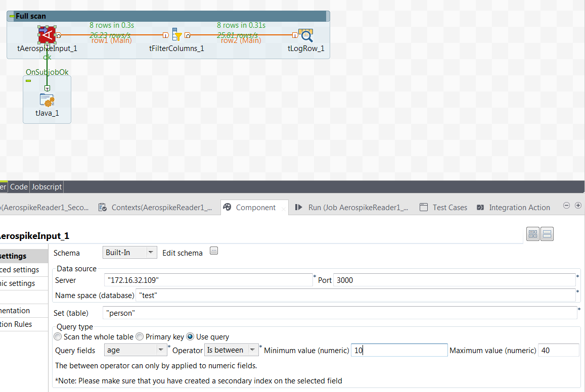The width and height of the screenshot is (585, 392).
Task: Select Scan the whole table radio
Action: point(58,337)
